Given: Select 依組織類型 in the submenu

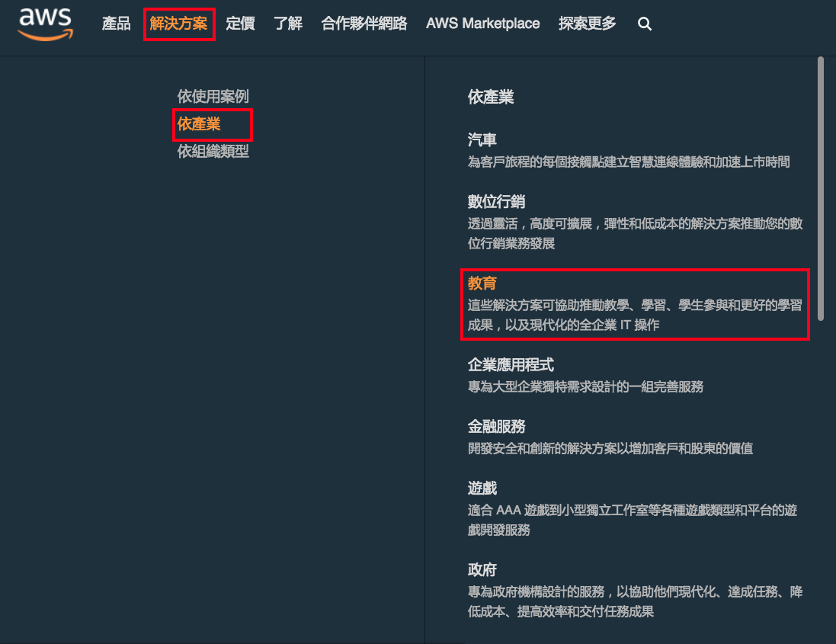Looking at the screenshot, I should coord(213,152).
